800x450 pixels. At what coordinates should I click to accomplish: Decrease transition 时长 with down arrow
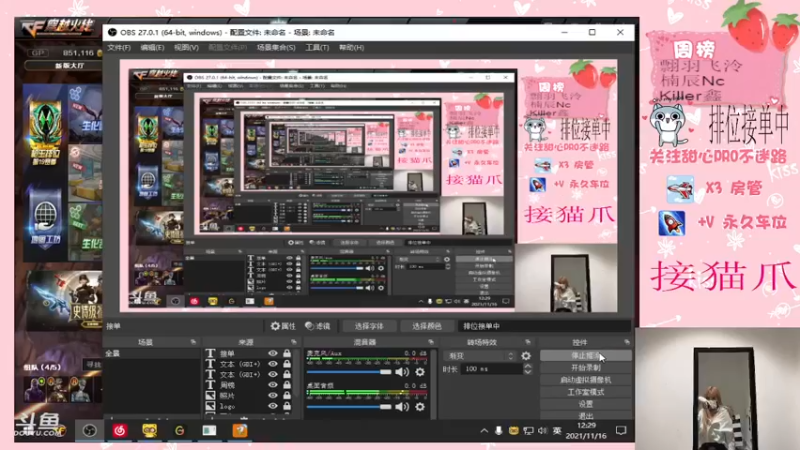528,372
